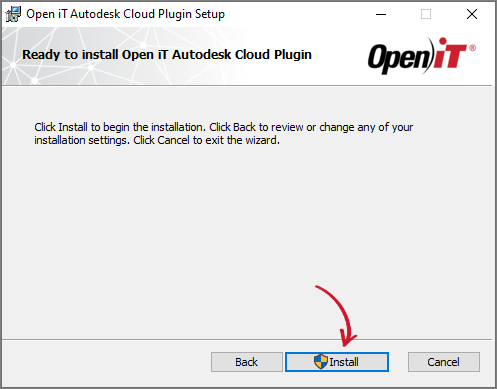Close the setup wizard window

pyautogui.click(x=472, y=14)
